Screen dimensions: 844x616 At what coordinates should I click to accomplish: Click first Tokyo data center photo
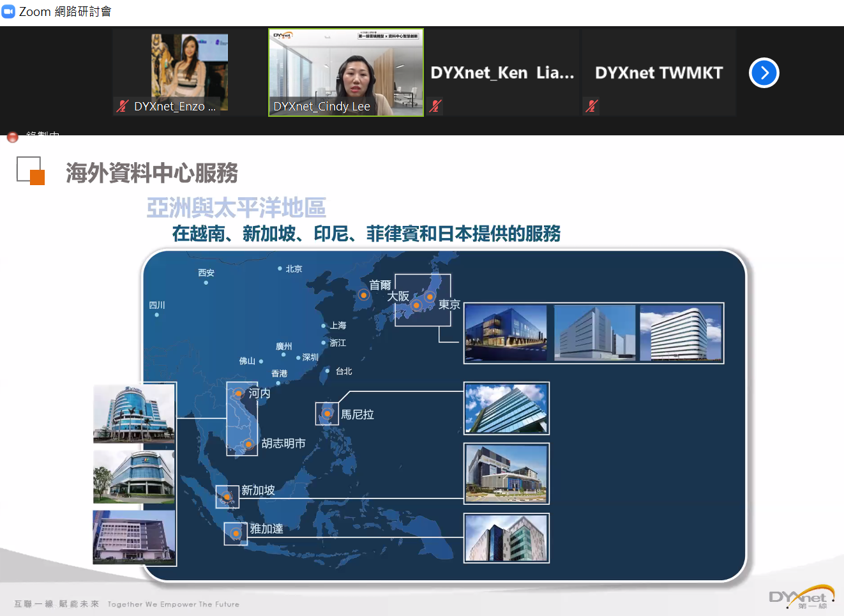click(x=506, y=333)
